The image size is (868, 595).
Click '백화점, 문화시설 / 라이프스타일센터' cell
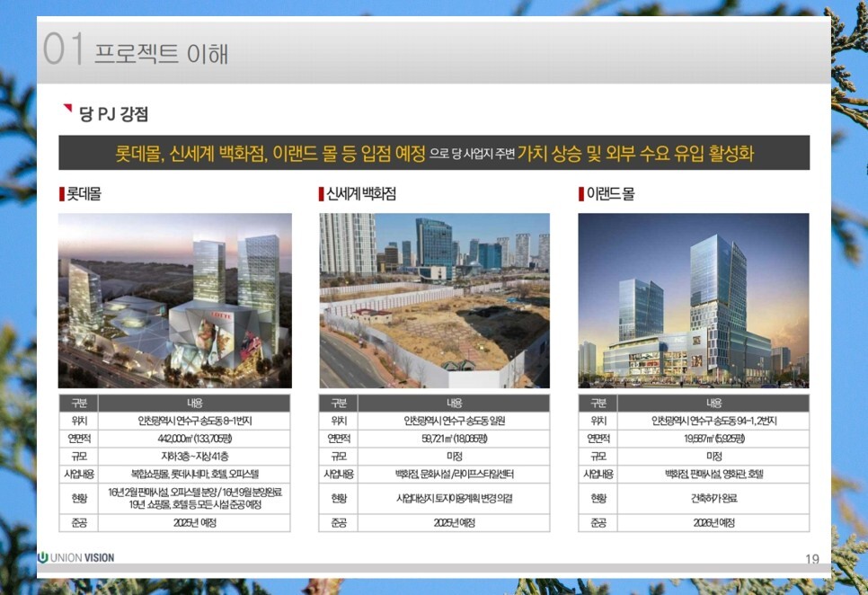[454, 475]
